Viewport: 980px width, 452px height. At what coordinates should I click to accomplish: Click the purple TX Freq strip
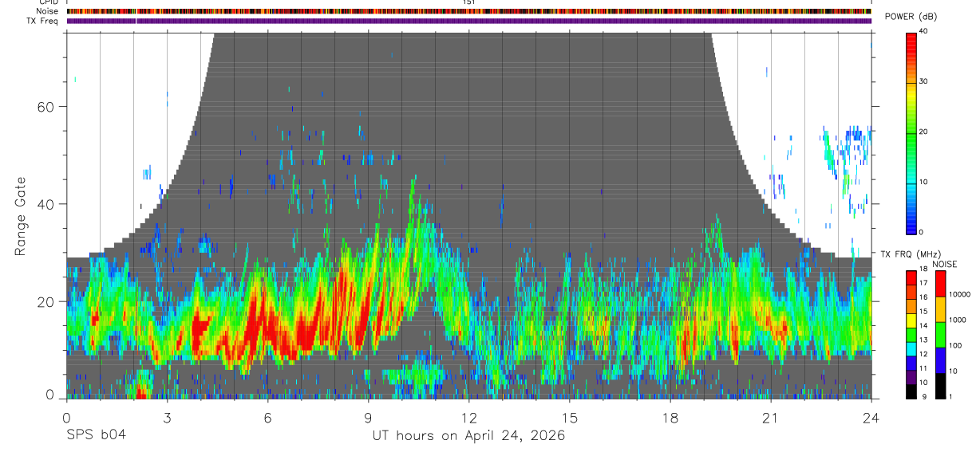[x=468, y=21]
